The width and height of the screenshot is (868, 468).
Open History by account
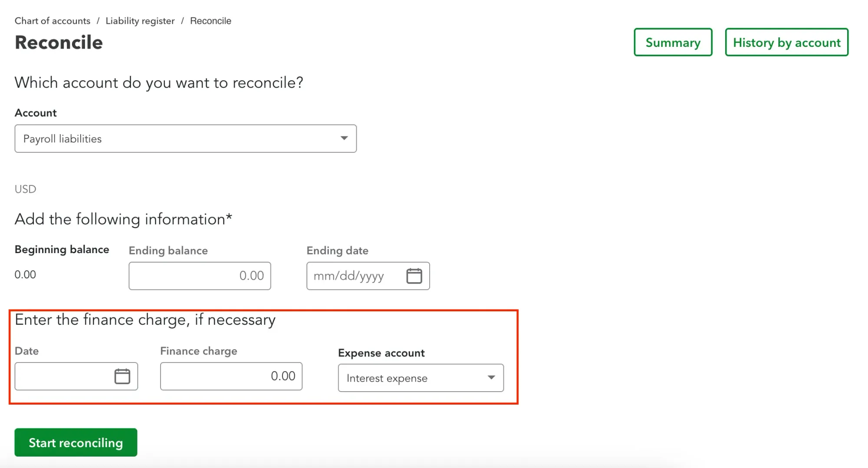coord(786,42)
